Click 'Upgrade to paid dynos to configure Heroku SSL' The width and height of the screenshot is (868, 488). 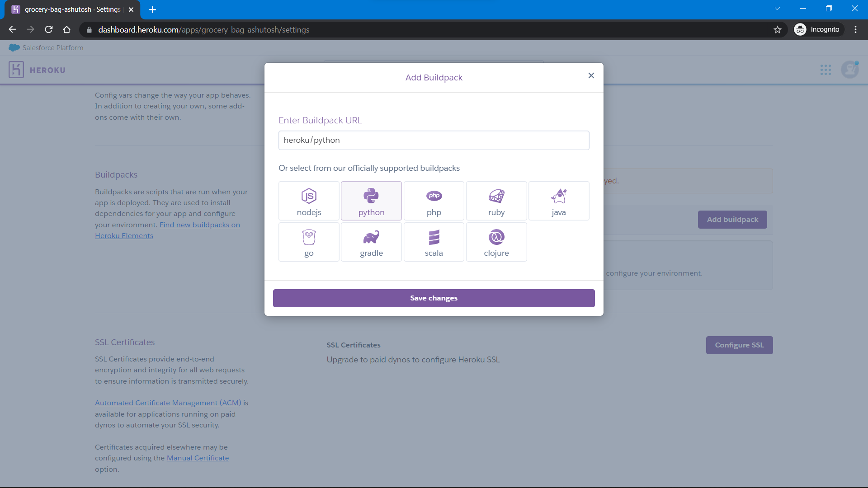click(x=413, y=360)
